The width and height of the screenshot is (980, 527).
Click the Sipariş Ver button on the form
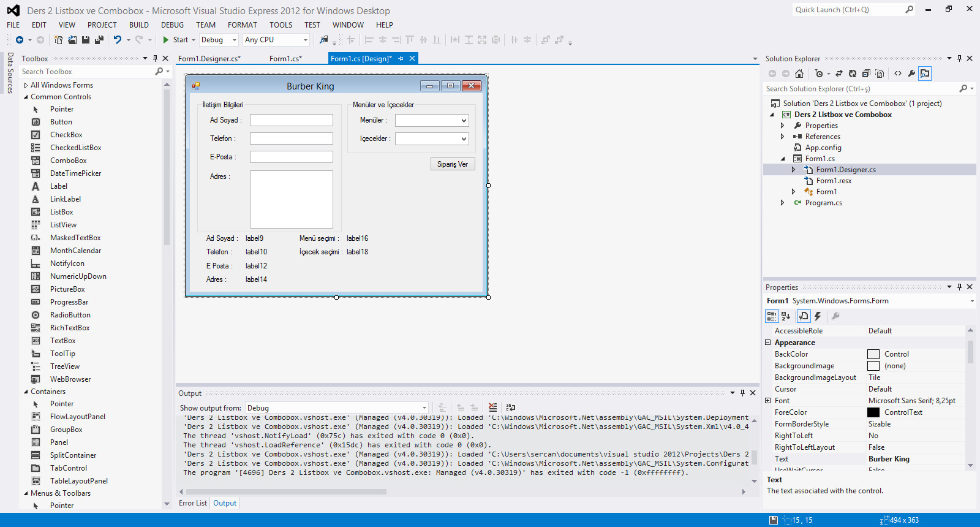click(x=453, y=164)
